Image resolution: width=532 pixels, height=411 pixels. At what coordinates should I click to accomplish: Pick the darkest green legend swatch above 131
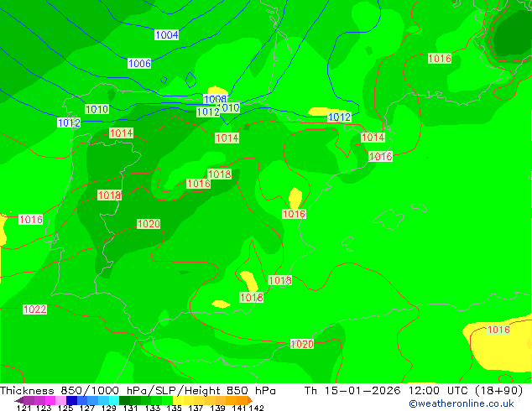(124, 400)
